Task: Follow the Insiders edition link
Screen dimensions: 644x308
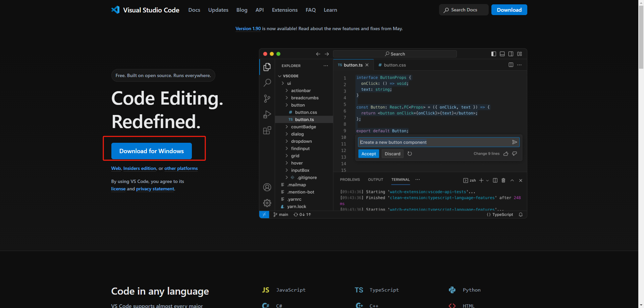Action: (x=140, y=168)
